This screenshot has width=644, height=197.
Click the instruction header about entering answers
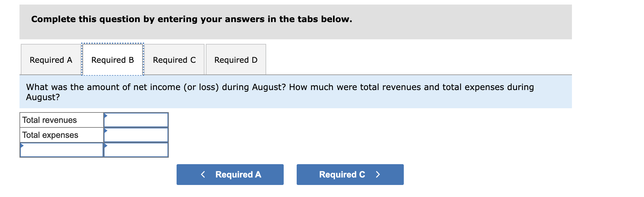191,19
